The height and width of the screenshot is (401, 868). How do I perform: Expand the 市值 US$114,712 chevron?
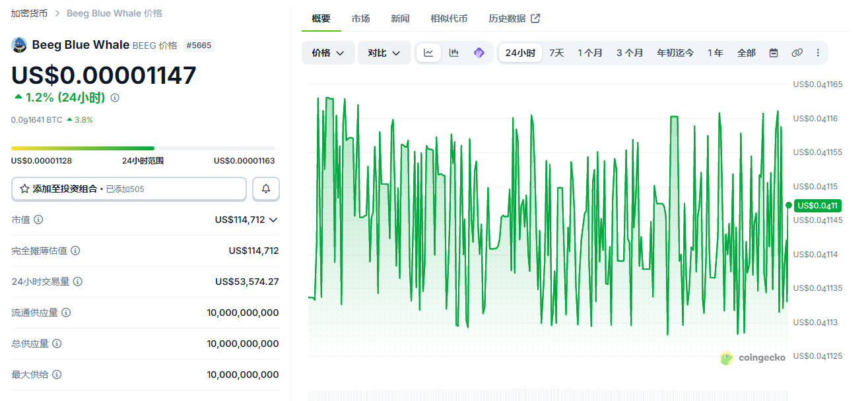pos(273,220)
